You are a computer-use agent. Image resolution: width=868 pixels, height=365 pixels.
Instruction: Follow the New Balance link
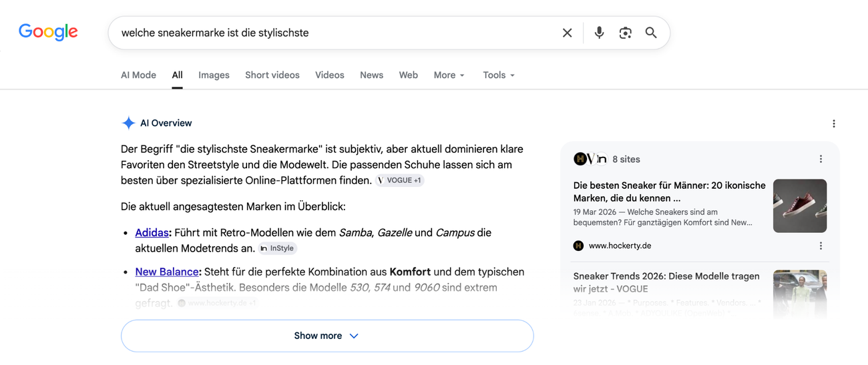click(167, 272)
